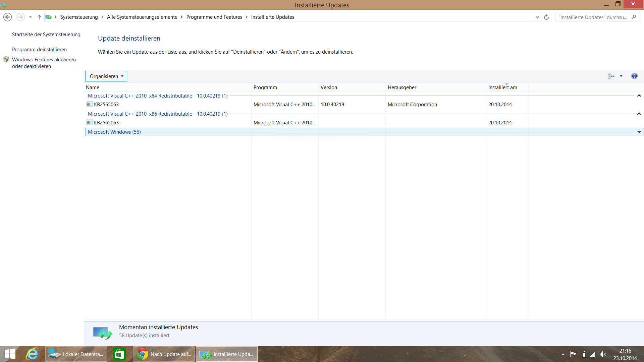The height and width of the screenshot is (362, 644).
Task: Open Internet Explorer from taskbar
Action: [32, 354]
